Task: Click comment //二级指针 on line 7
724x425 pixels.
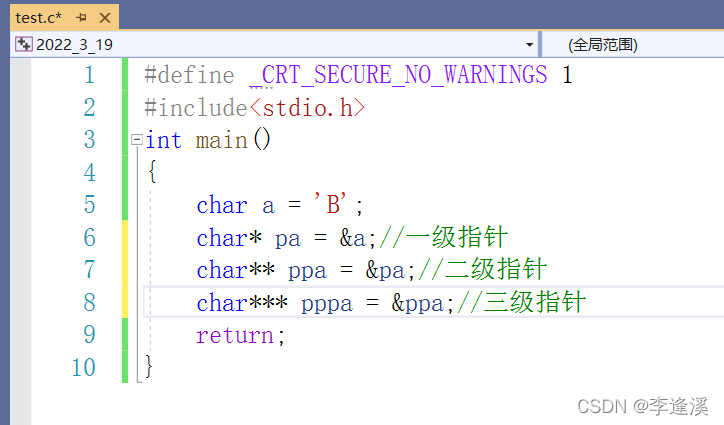Action: (483, 269)
